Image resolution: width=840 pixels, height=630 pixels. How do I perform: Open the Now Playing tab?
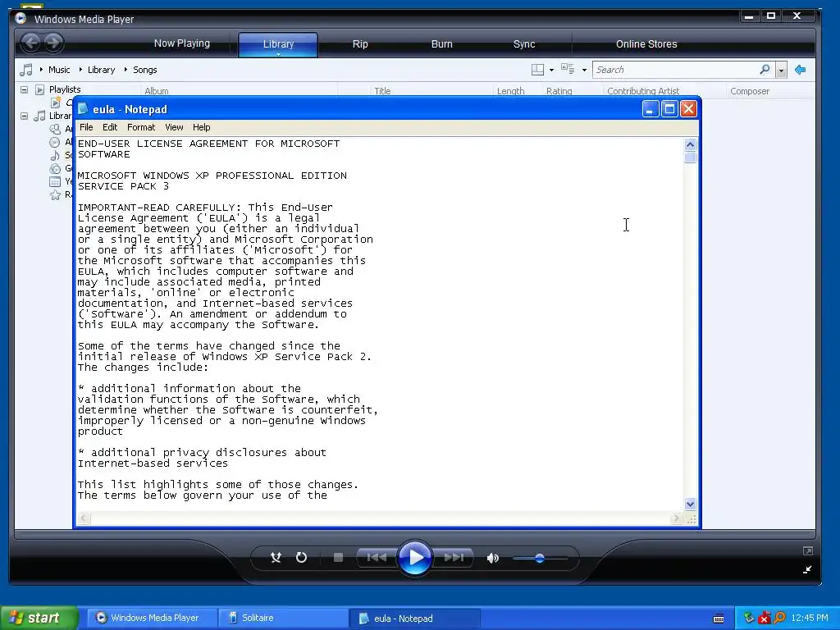tap(181, 43)
